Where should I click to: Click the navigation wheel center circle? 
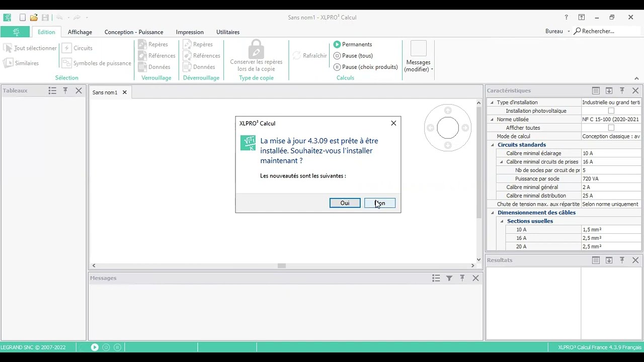[x=448, y=128]
